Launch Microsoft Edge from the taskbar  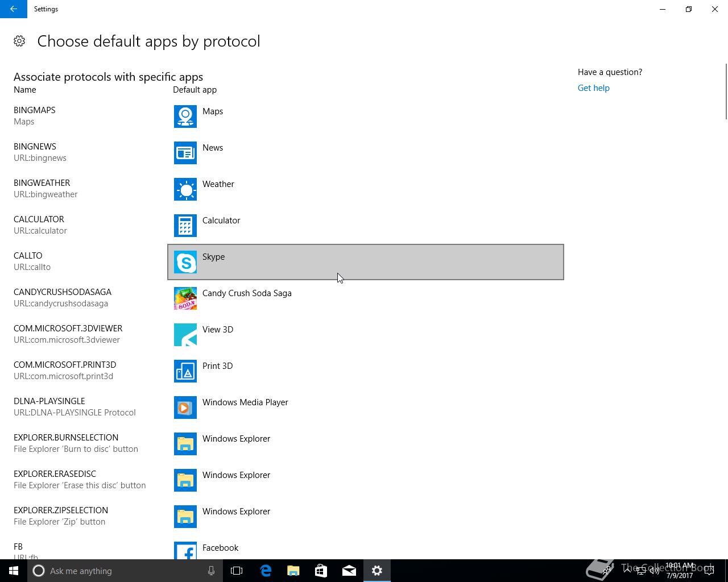(266, 571)
